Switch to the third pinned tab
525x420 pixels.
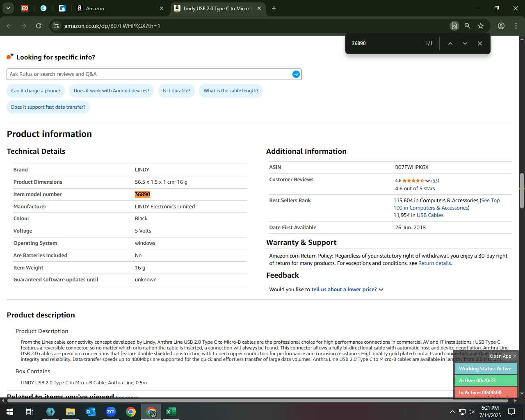(x=62, y=8)
